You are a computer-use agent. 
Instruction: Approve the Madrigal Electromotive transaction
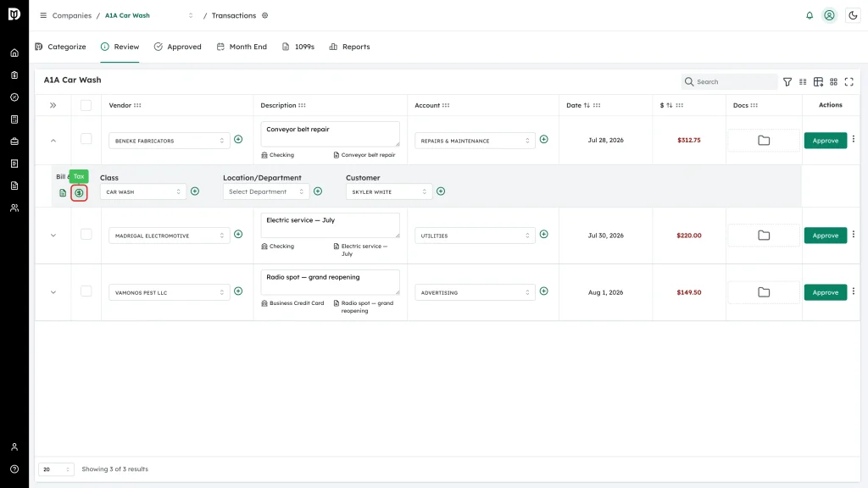pyautogui.click(x=826, y=236)
